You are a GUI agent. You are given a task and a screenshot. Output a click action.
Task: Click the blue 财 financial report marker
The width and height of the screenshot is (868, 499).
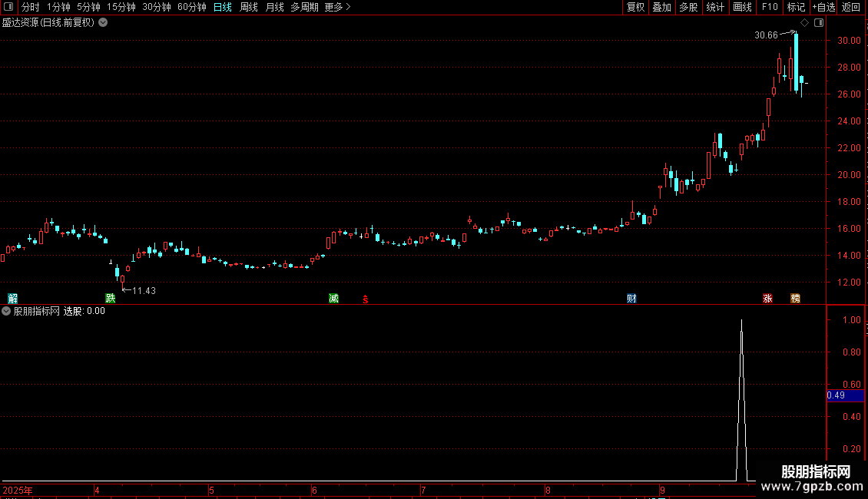(x=631, y=299)
